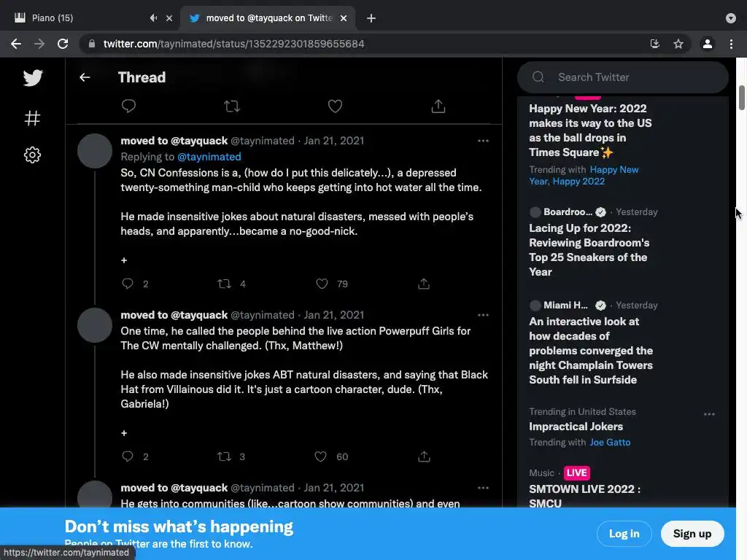Click the page vertical scrollbar

[741, 98]
